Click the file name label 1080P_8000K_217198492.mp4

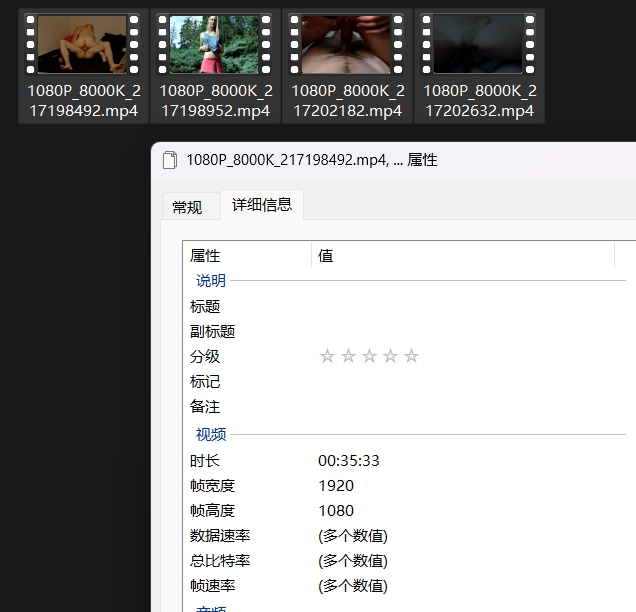84,101
